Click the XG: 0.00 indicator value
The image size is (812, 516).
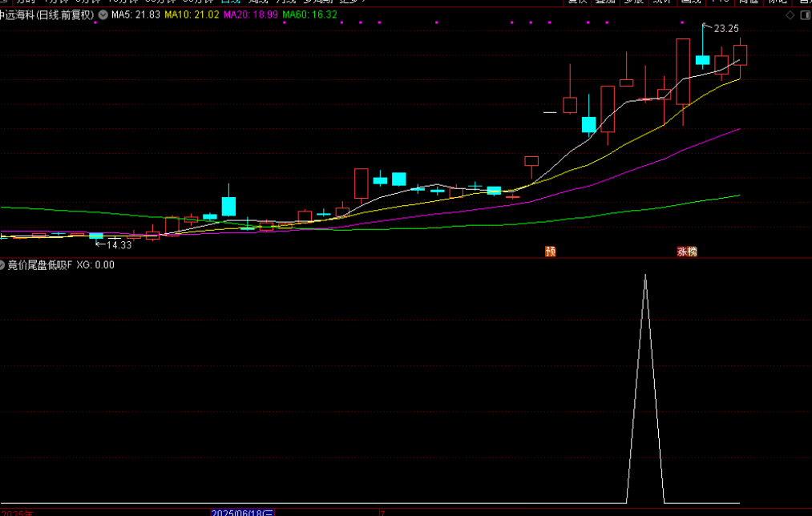[x=95, y=265]
